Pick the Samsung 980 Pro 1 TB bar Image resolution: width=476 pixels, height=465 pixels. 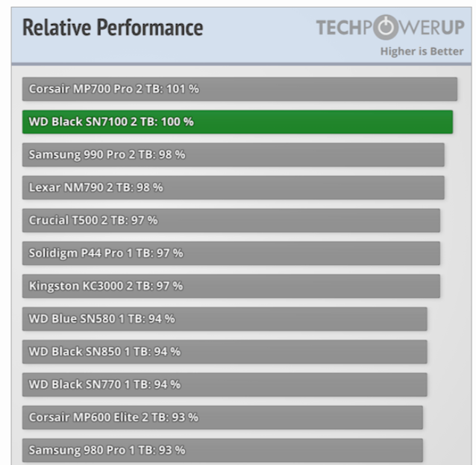pos(222,450)
